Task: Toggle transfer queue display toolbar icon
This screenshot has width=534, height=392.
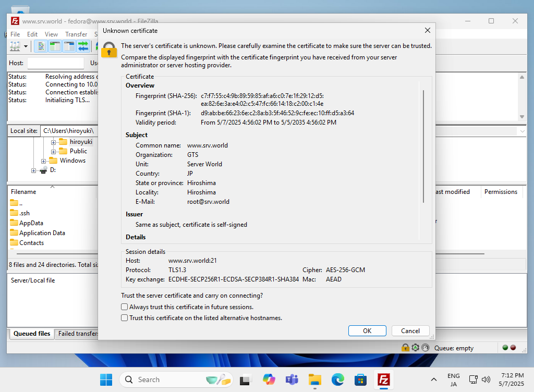Action: tap(83, 46)
